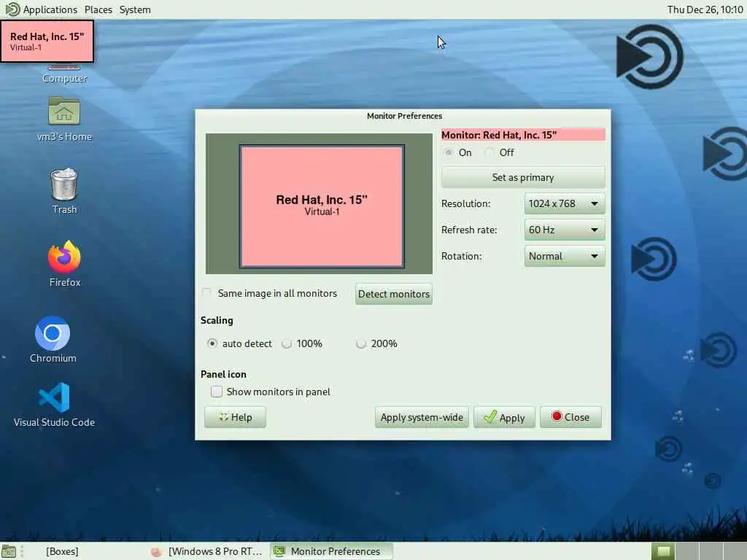Close the Monitor Preferences dialog

tap(570, 417)
